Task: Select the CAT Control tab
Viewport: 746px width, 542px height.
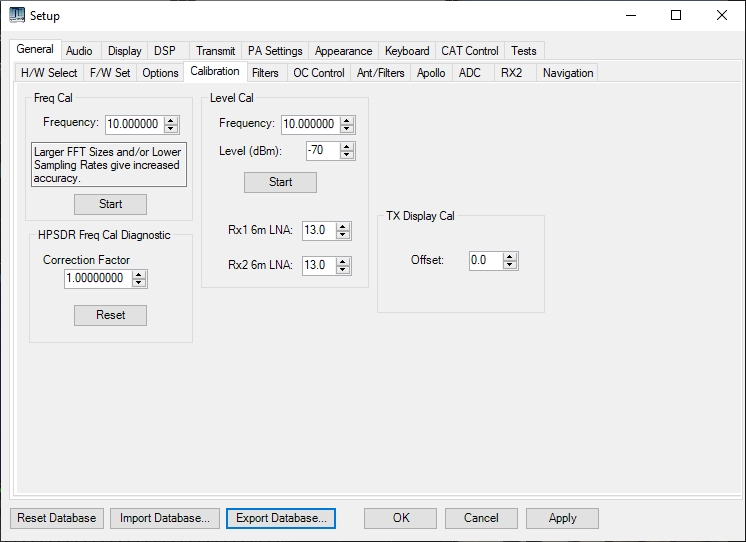Action: pyautogui.click(x=470, y=50)
